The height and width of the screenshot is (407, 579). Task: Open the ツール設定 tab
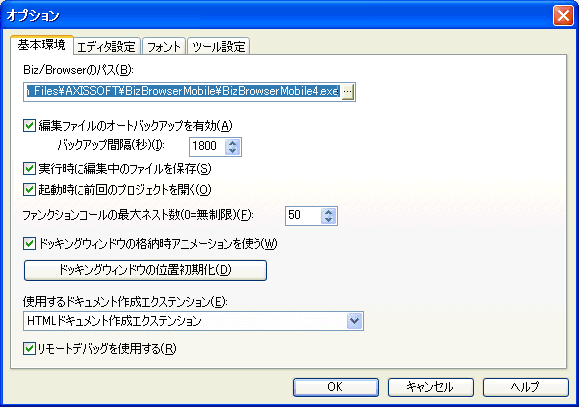click(219, 47)
